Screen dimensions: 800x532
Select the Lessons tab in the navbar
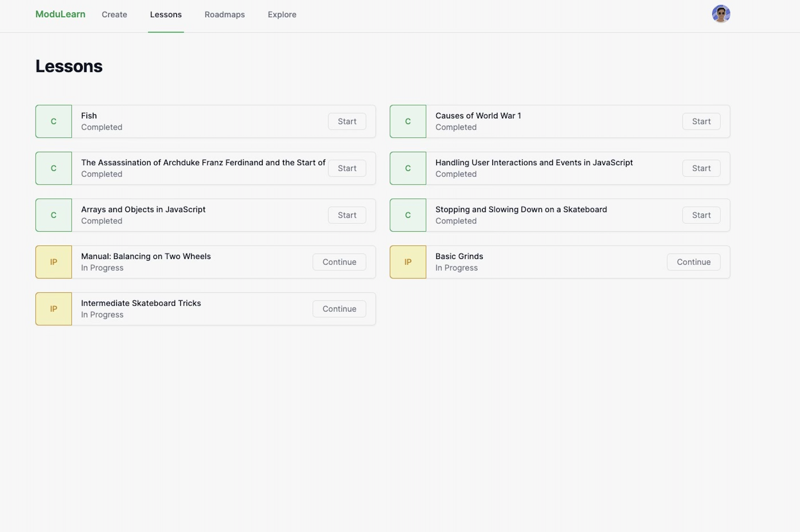point(165,14)
